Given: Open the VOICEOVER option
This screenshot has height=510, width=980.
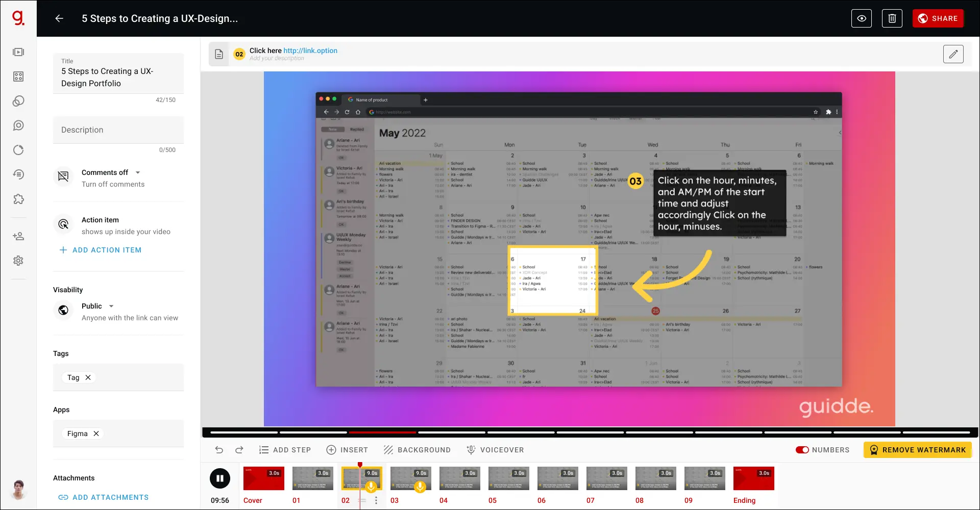Looking at the screenshot, I should [495, 450].
